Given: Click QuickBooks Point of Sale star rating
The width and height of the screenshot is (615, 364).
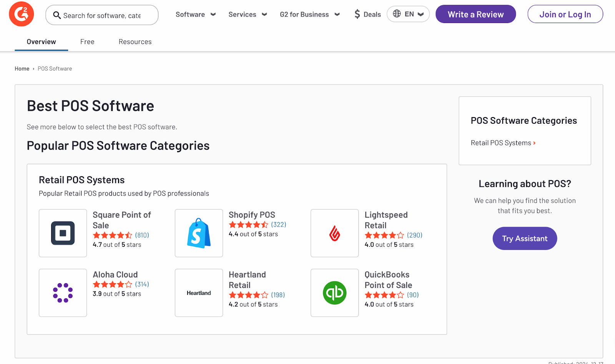Looking at the screenshot, I should pos(384,295).
